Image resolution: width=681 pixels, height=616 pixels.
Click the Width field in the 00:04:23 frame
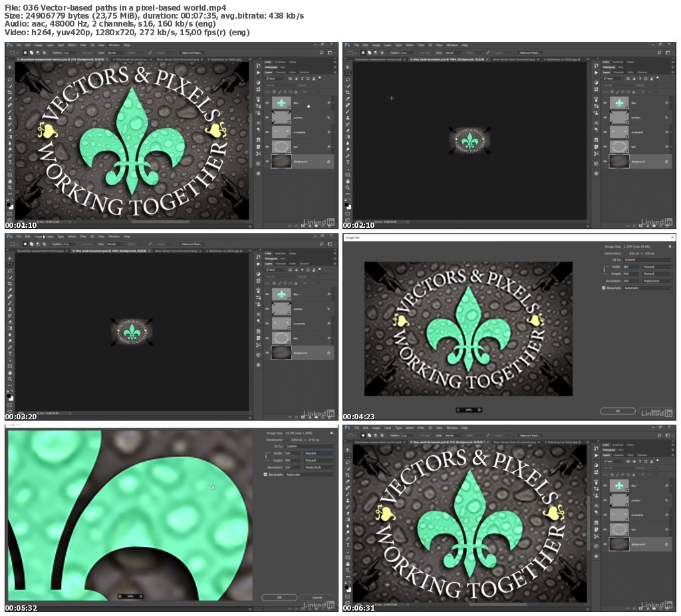pos(630,267)
